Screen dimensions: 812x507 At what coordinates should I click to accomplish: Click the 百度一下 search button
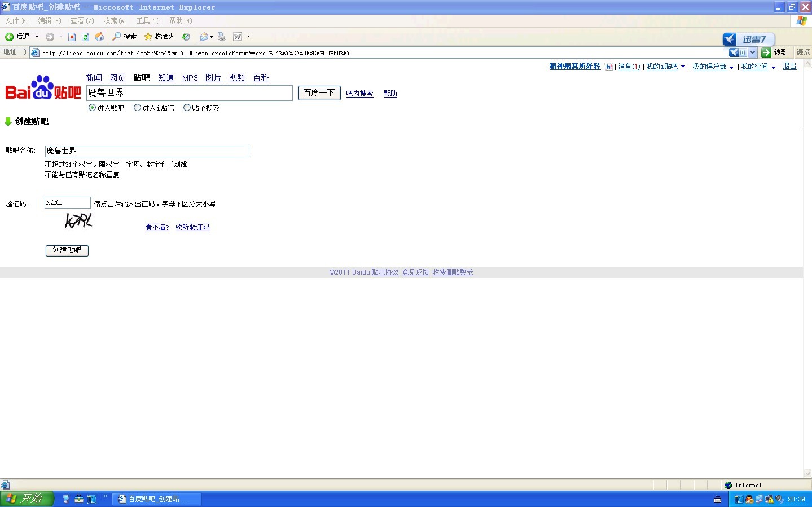tap(319, 93)
